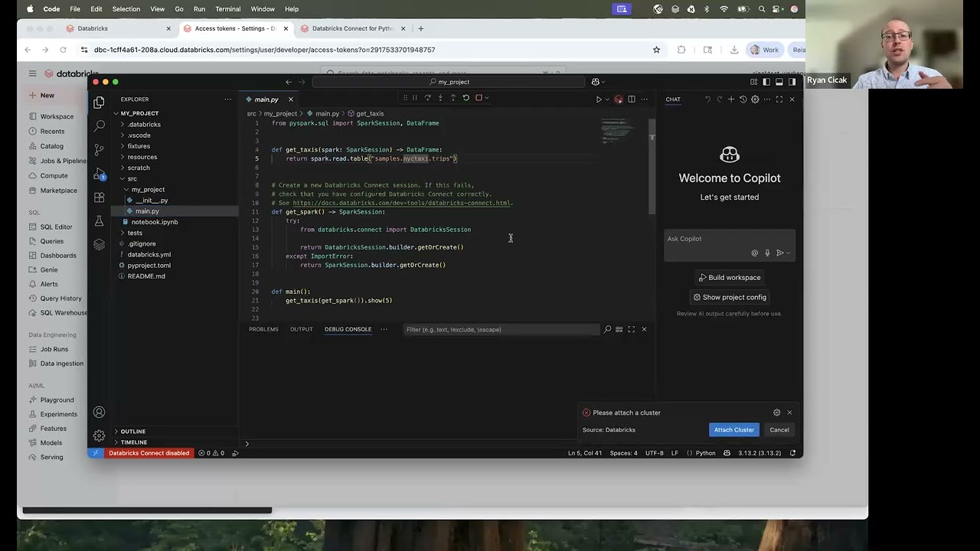Screen dimensions: 980x551
Task: Start a new Copilot chat with plus icon
Action: click(730, 99)
